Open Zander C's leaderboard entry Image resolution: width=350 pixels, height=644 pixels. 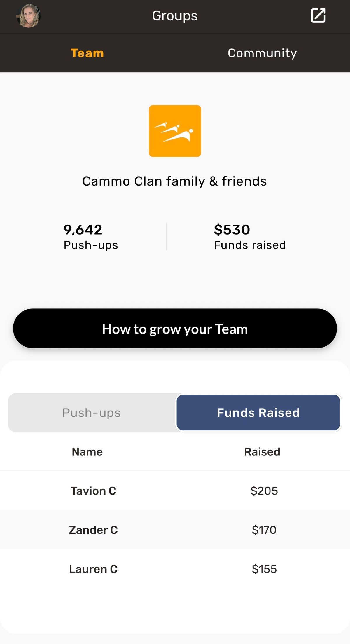(93, 530)
